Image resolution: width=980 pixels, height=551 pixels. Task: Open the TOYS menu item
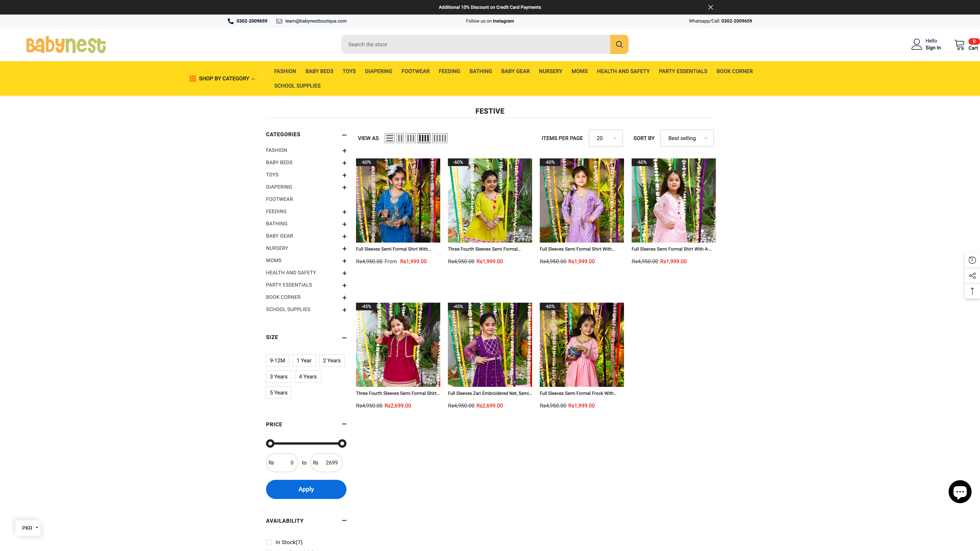pos(349,71)
